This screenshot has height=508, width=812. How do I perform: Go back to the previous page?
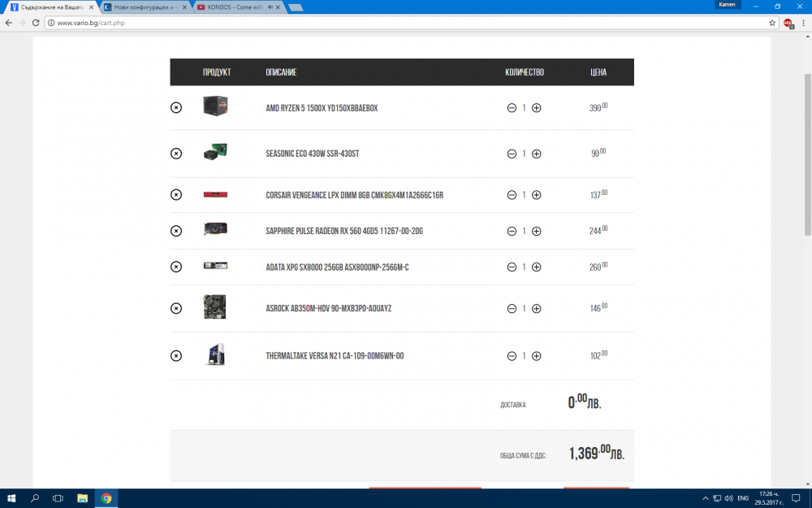[9, 23]
